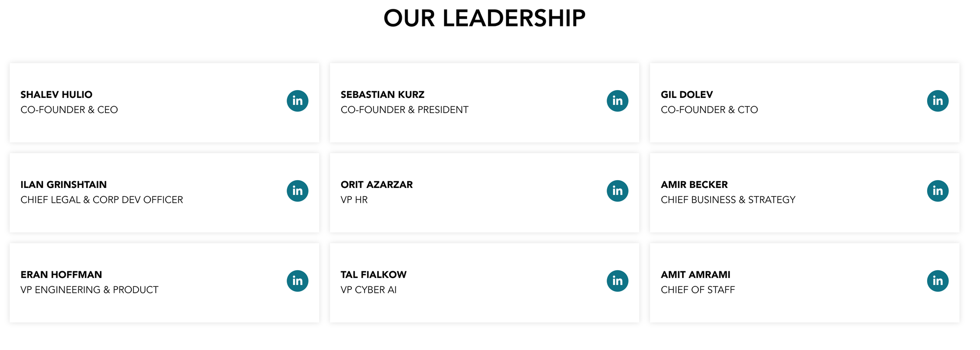
Task: Click the Amit Amrami name text
Action: (695, 275)
